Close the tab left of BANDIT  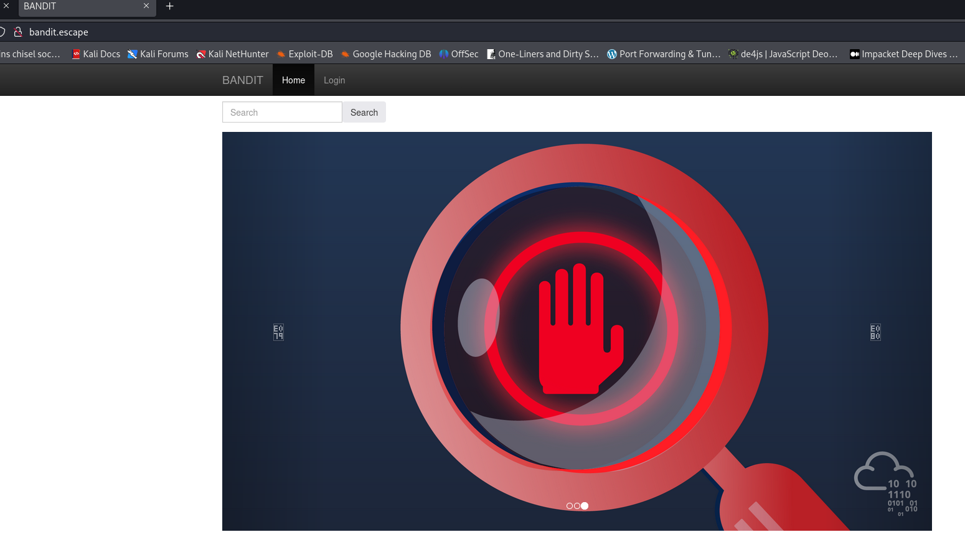click(6, 6)
